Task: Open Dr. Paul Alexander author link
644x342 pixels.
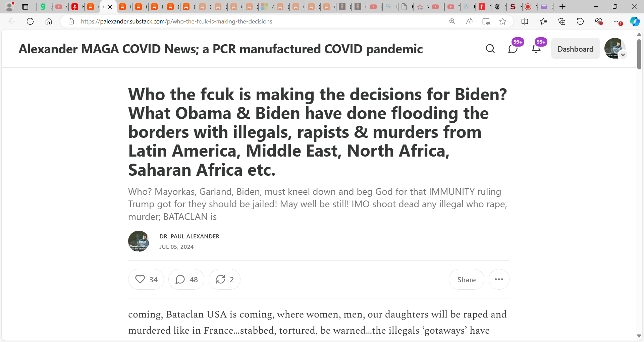Action: (190, 236)
